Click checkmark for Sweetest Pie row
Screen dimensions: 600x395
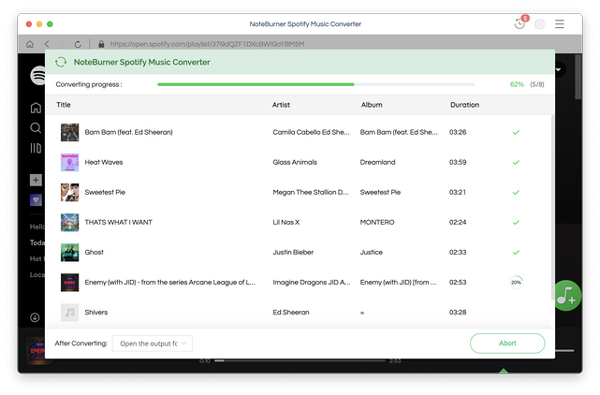516,192
